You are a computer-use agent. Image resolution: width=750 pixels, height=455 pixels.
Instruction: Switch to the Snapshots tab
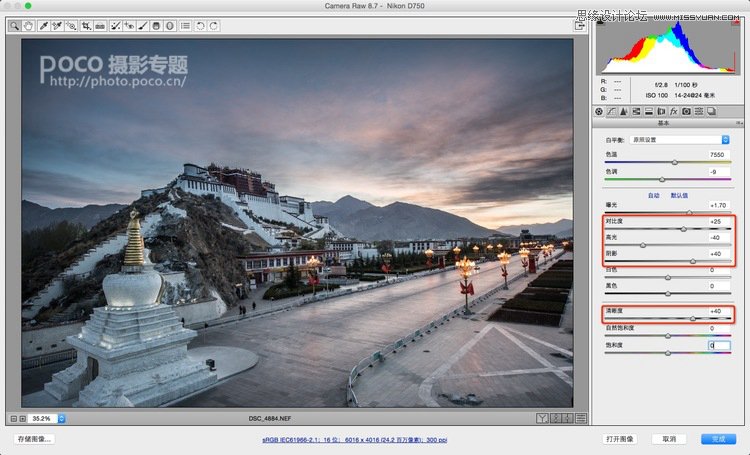pyautogui.click(x=711, y=111)
